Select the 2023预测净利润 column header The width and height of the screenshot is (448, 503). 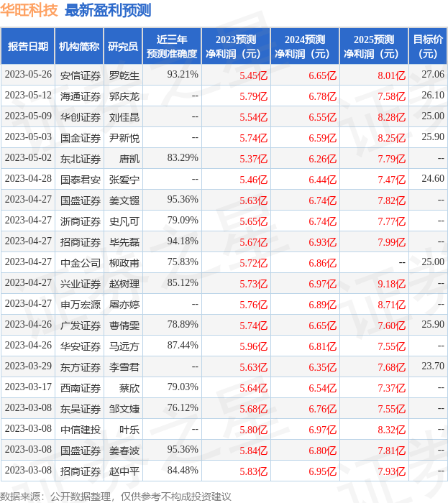point(236,46)
